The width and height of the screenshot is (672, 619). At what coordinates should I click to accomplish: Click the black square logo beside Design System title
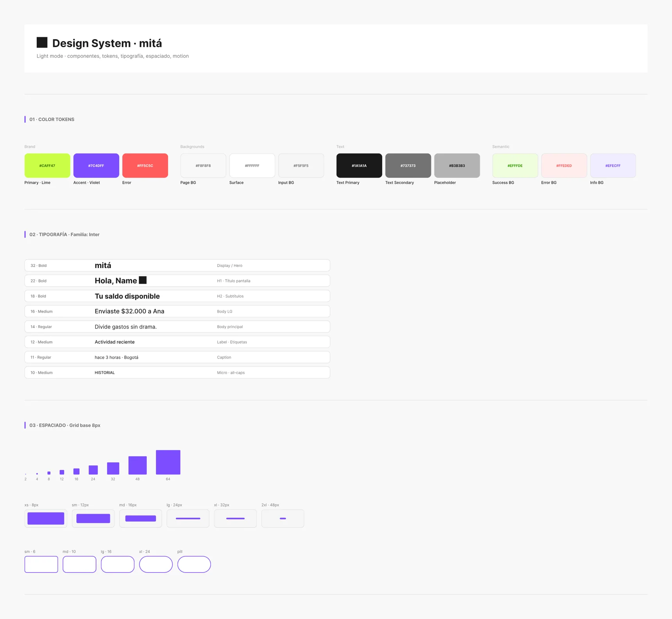pyautogui.click(x=42, y=42)
